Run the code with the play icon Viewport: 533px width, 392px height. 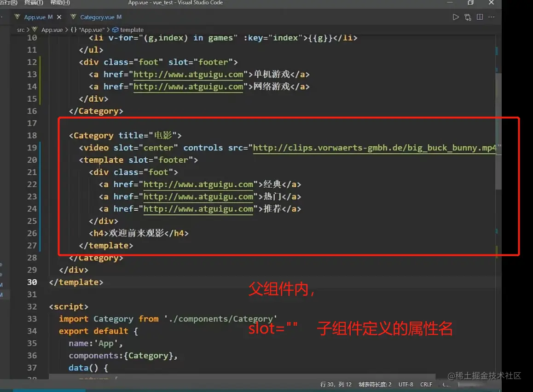(456, 17)
